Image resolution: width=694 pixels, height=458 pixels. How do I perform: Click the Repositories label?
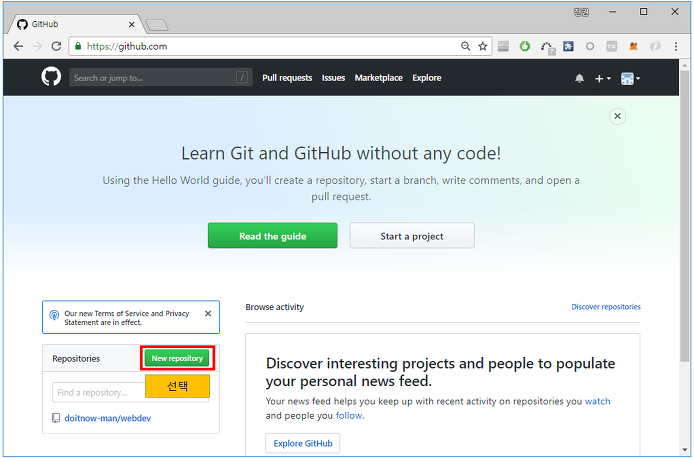(76, 358)
